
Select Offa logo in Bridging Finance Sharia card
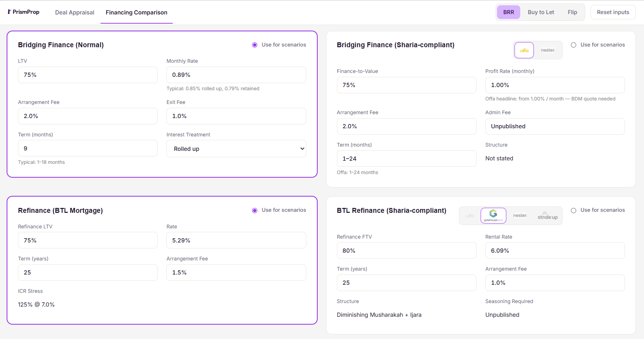tap(524, 50)
